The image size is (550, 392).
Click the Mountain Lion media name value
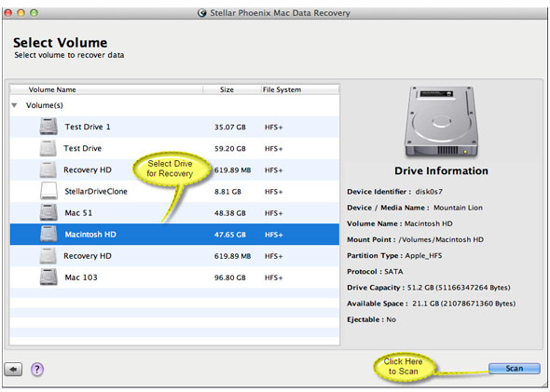click(458, 208)
